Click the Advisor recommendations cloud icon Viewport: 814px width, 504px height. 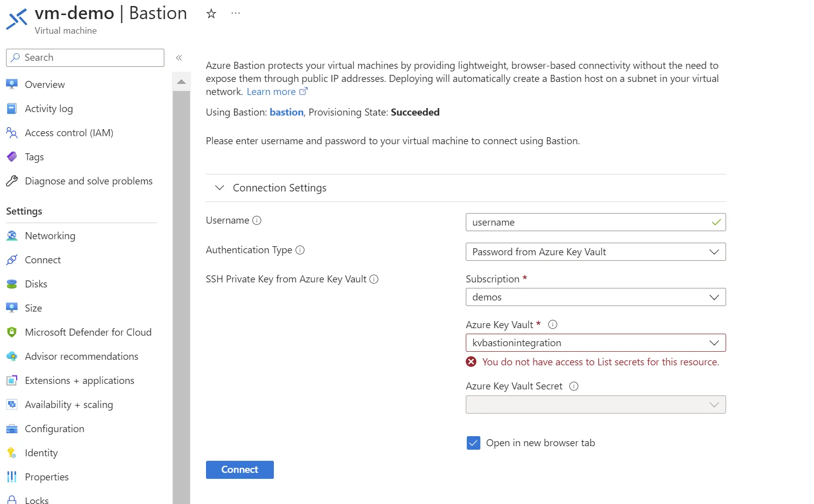12,356
